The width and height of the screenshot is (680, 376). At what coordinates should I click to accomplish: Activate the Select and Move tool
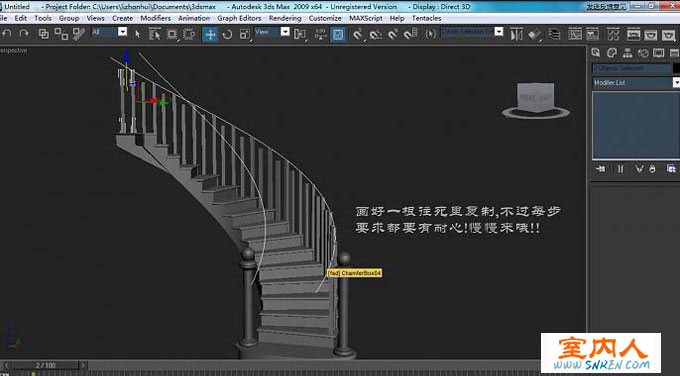coord(210,34)
